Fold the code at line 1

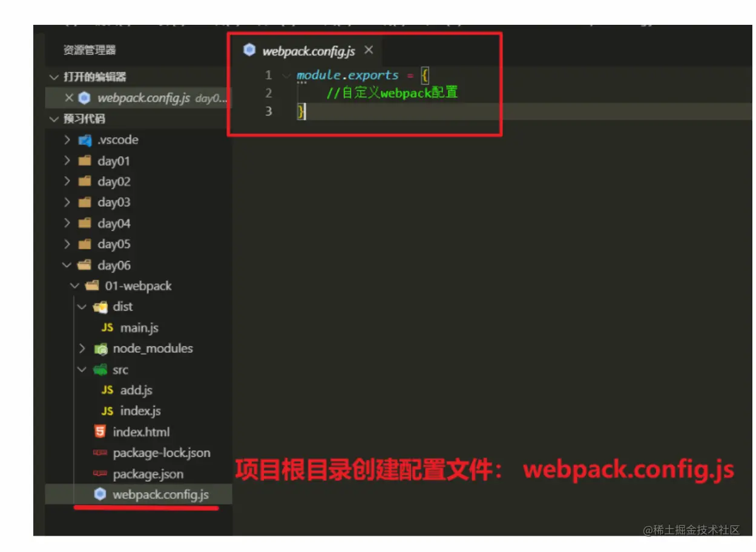pyautogui.click(x=286, y=76)
